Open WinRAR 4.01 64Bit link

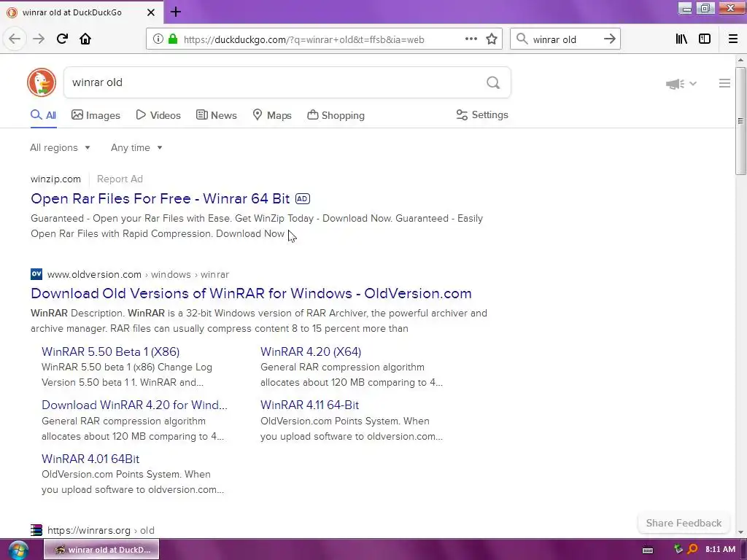pyautogui.click(x=90, y=459)
